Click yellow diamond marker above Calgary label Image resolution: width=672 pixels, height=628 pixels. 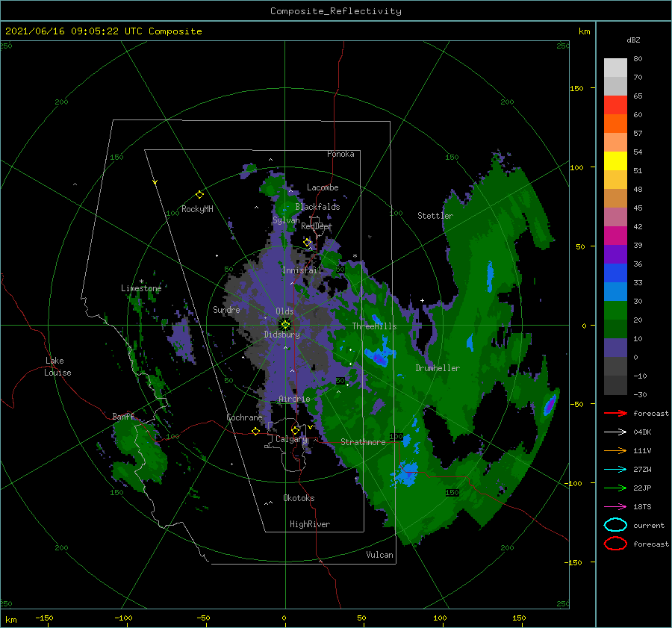[295, 430]
